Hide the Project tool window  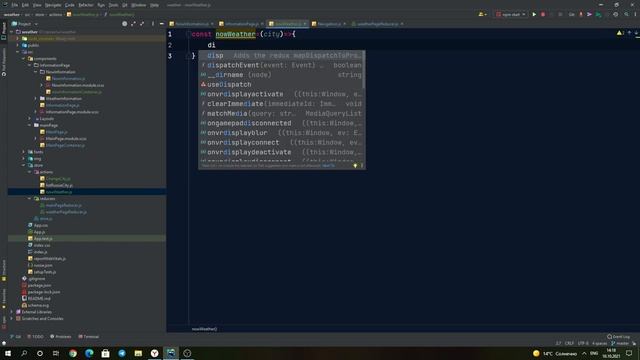pos(162,24)
